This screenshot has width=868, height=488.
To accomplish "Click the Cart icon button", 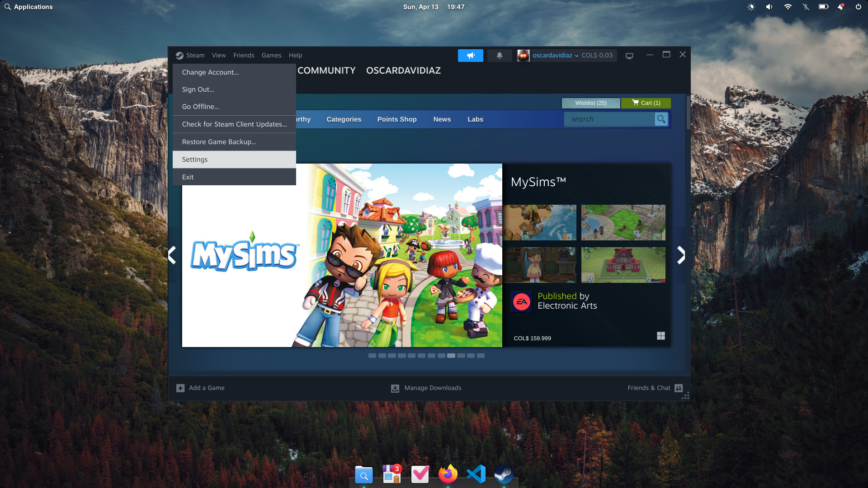I will (646, 103).
